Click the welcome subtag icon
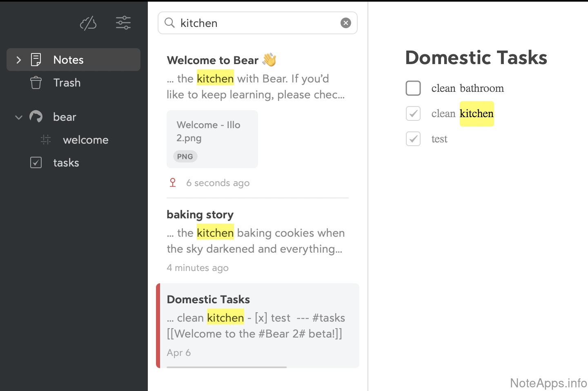588x391 pixels. tap(46, 140)
